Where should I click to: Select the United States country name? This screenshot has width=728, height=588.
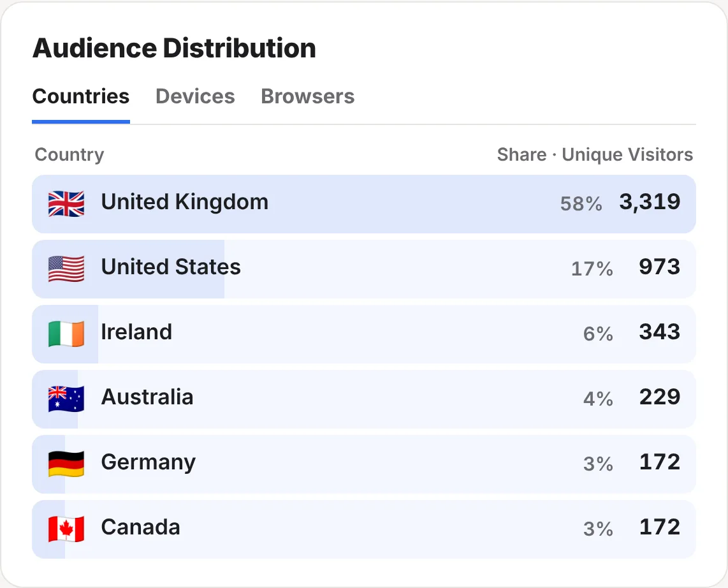click(x=171, y=267)
